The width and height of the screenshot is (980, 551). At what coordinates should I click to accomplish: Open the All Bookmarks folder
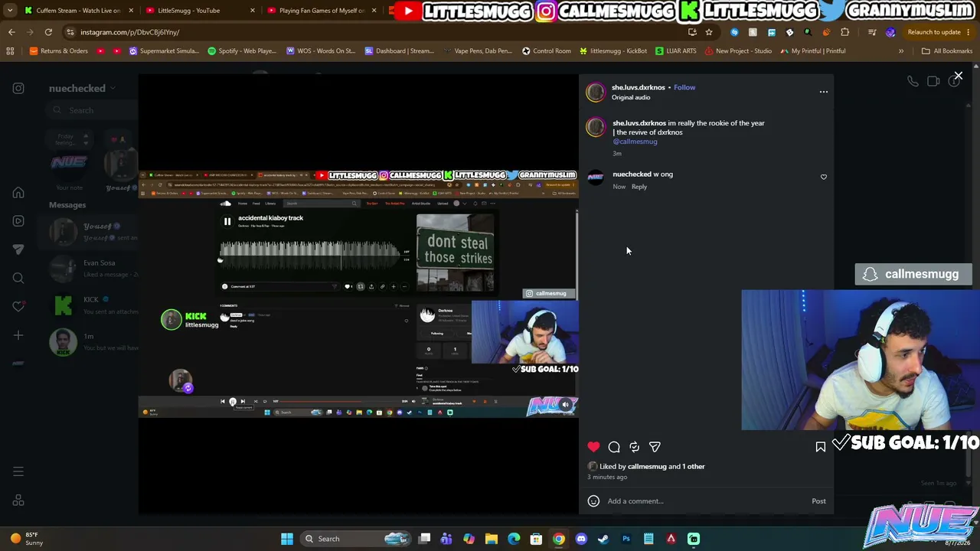click(x=947, y=51)
